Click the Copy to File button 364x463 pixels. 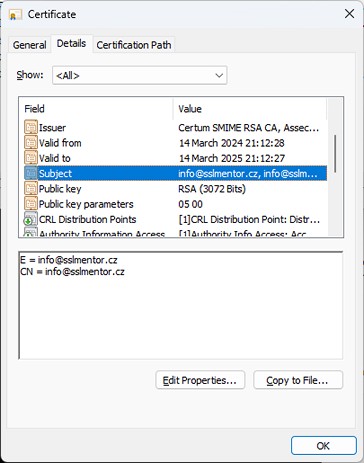(298, 380)
